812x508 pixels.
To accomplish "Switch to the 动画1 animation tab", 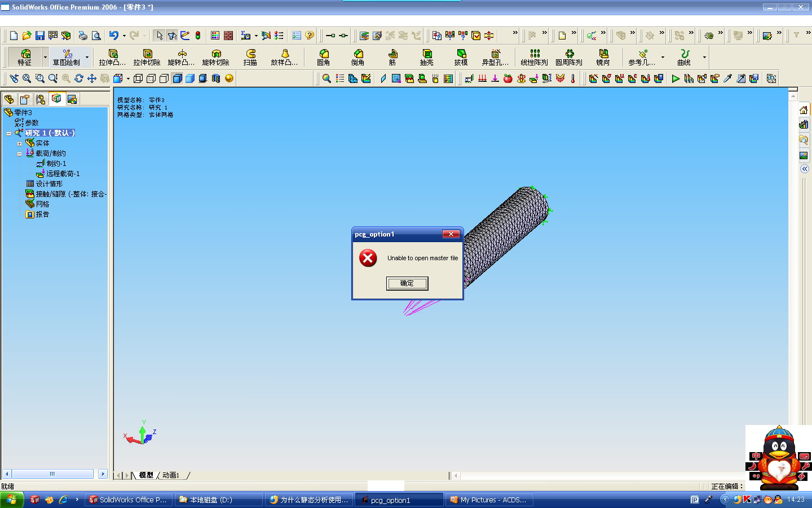I will click(171, 475).
